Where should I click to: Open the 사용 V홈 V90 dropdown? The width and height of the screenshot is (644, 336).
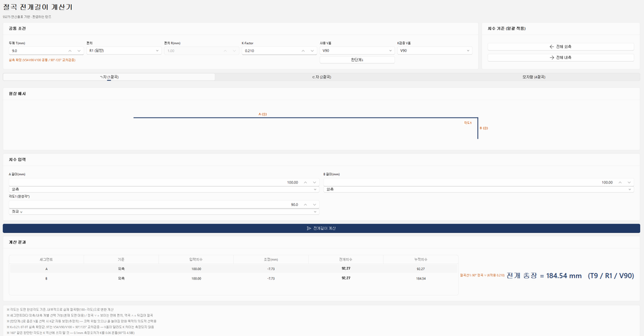point(357,51)
